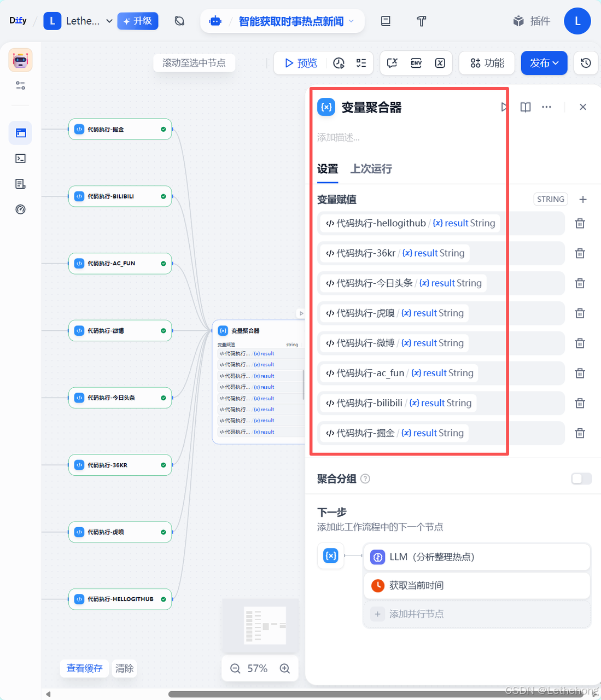Zoom out the canvas with minus magnifier

pyautogui.click(x=235, y=668)
